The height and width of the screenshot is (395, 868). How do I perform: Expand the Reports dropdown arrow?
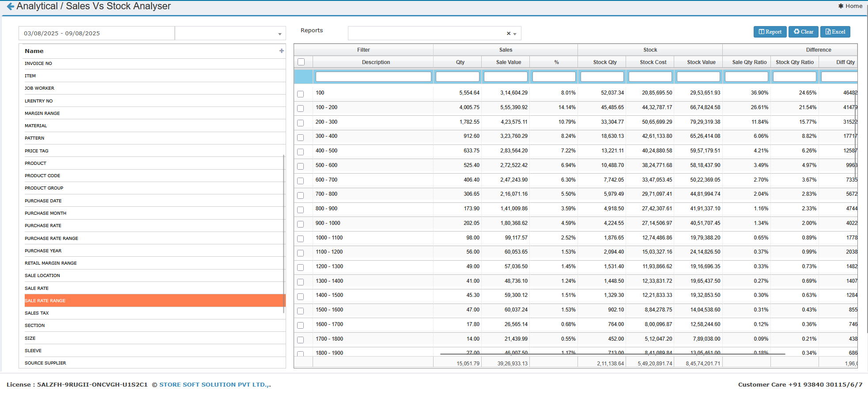pos(515,34)
